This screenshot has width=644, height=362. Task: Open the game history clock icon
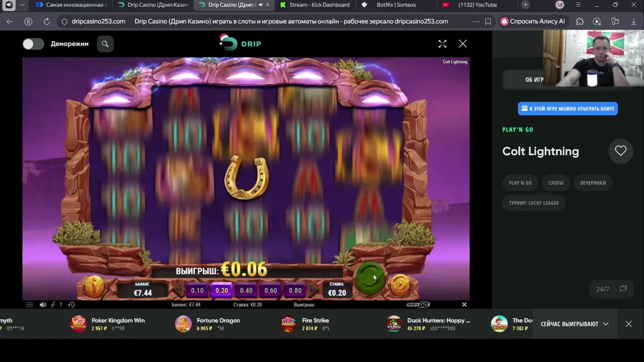coord(71,305)
